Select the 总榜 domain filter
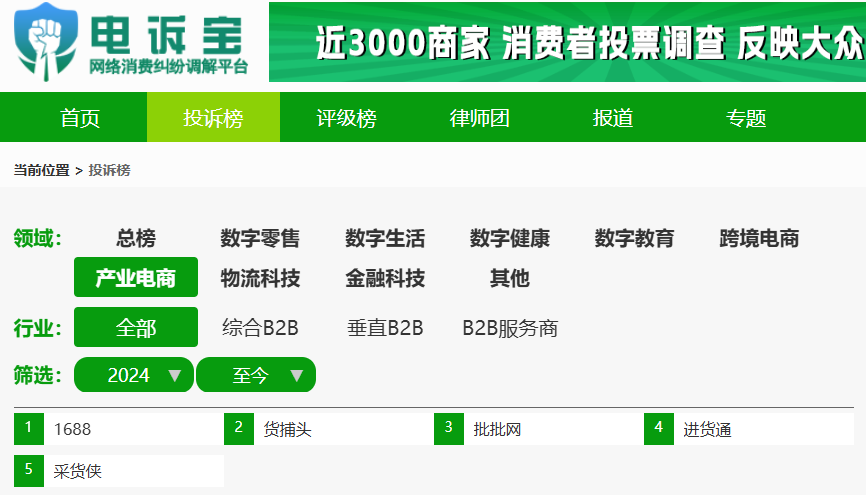Viewport: 866px width, 495px height. (x=136, y=238)
